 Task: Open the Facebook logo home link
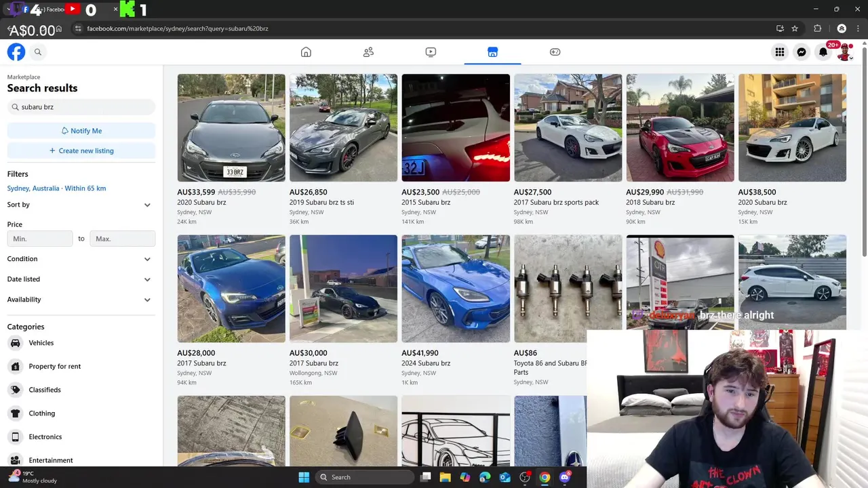[x=16, y=52]
